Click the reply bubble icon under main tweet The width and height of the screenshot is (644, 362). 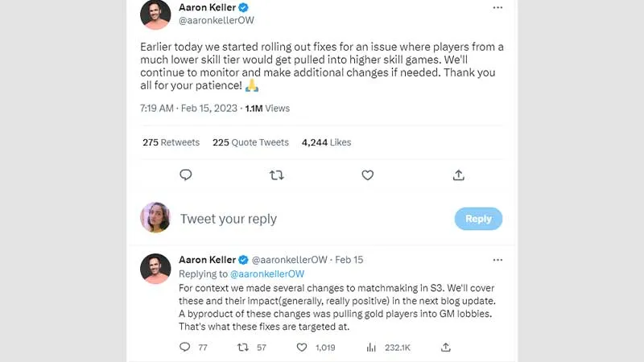pyautogui.click(x=186, y=175)
